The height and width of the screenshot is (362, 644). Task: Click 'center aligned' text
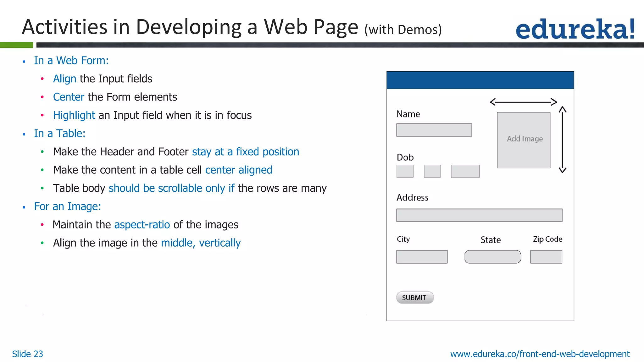239,170
